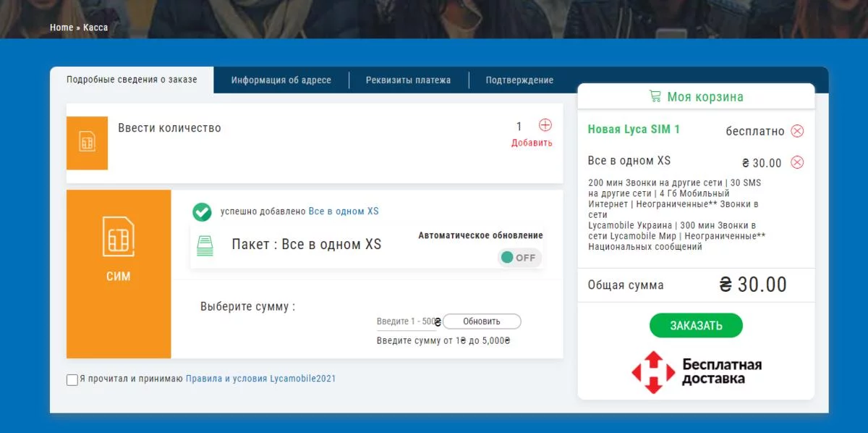
Task: Click the large white SIM icon above СИМ
Action: pyautogui.click(x=119, y=236)
